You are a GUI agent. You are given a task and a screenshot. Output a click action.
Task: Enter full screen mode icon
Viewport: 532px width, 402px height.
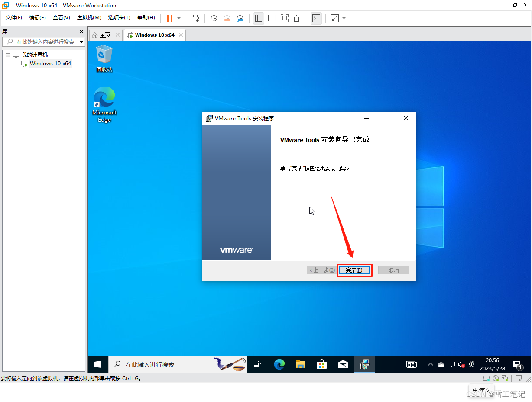point(285,18)
